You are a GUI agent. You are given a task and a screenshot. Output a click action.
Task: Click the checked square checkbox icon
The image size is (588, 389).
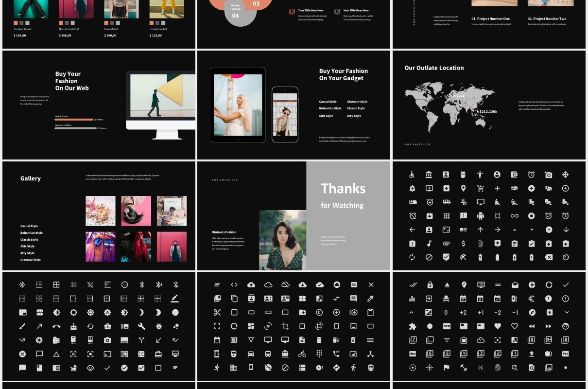tap(141, 368)
